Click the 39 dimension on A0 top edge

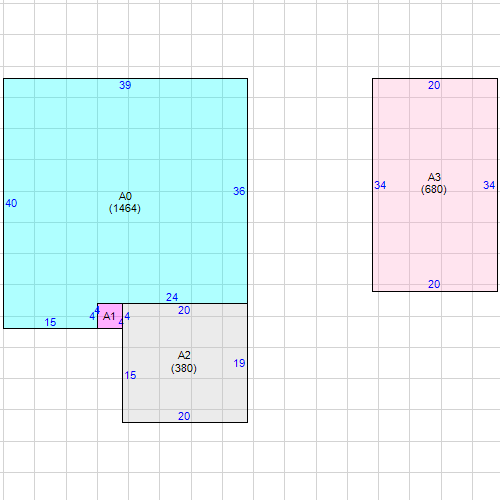125,85
